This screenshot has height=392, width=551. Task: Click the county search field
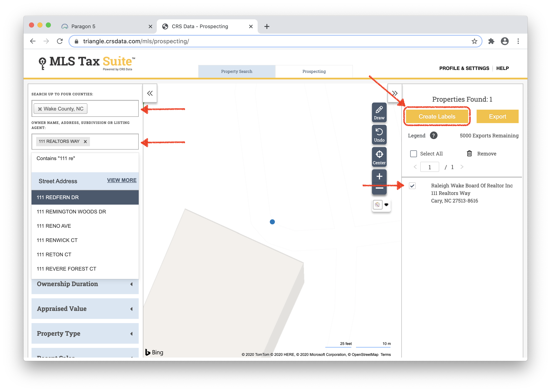(x=85, y=109)
